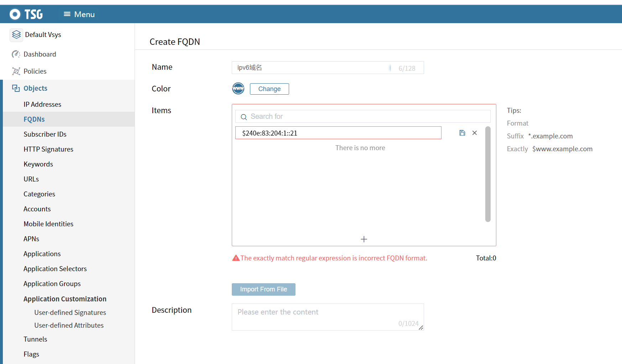Click the Items list scrollbar

click(488, 174)
